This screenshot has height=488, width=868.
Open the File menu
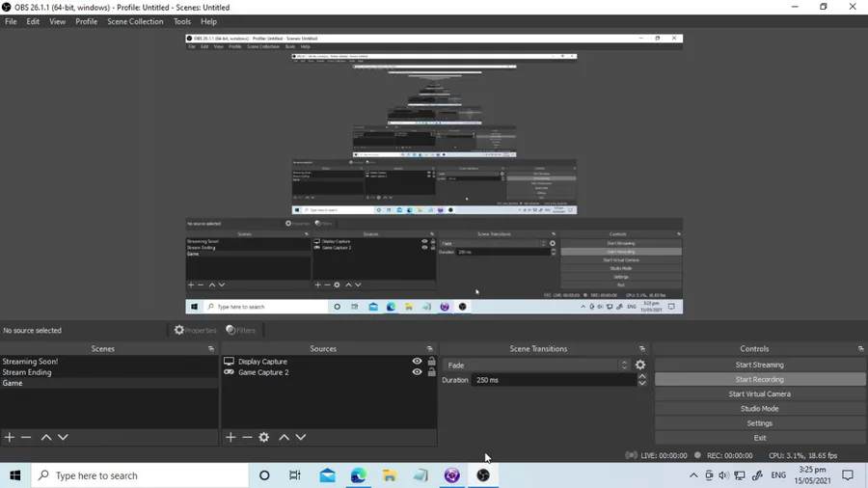[11, 21]
